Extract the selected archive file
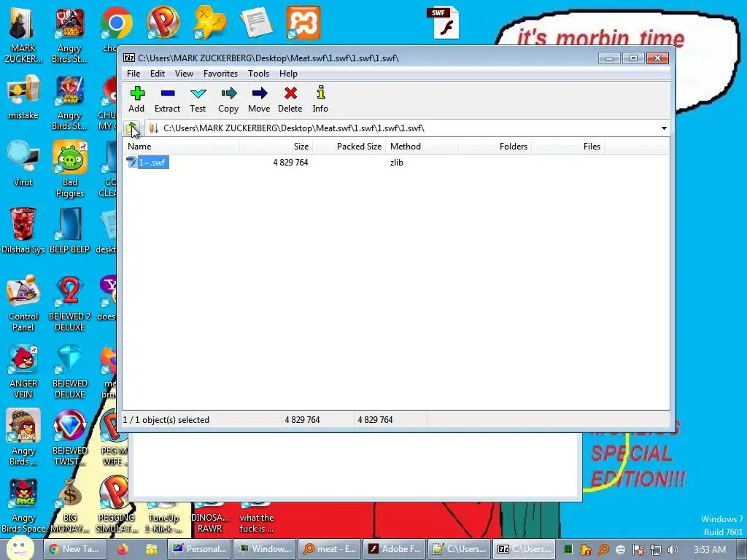The width and height of the screenshot is (747, 560). click(167, 99)
